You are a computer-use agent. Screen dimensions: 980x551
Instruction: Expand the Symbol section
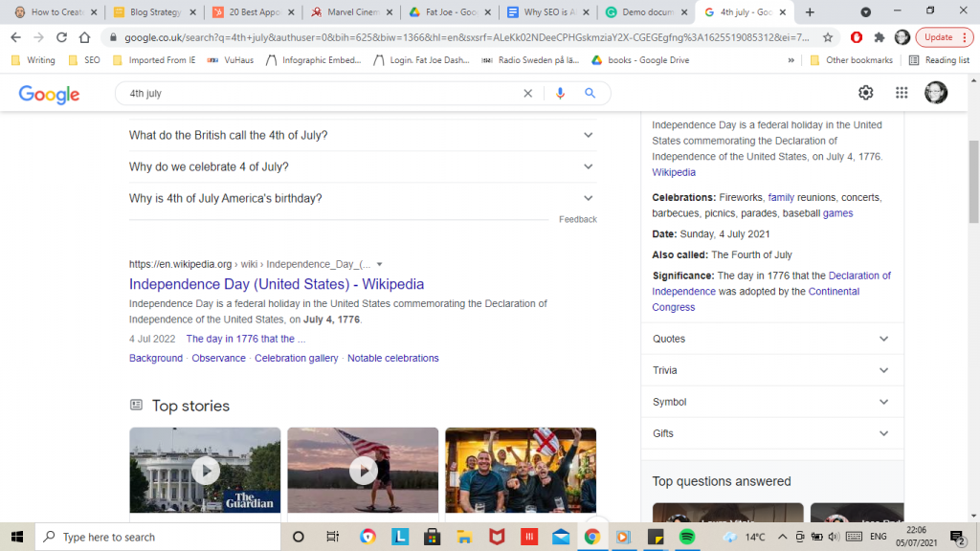tap(772, 402)
